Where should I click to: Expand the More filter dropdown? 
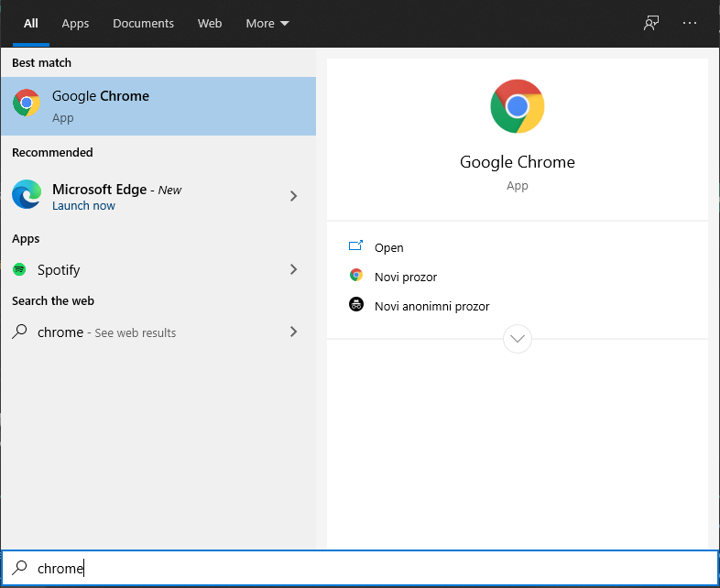267,24
